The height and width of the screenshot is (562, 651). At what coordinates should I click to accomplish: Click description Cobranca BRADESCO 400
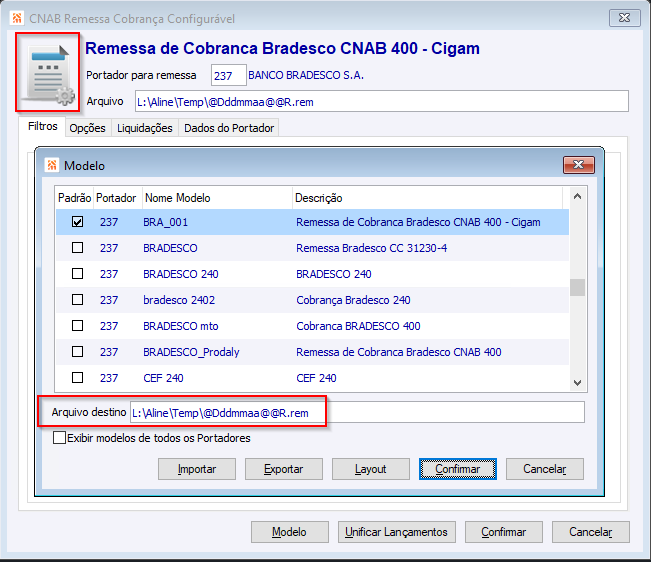point(358,326)
